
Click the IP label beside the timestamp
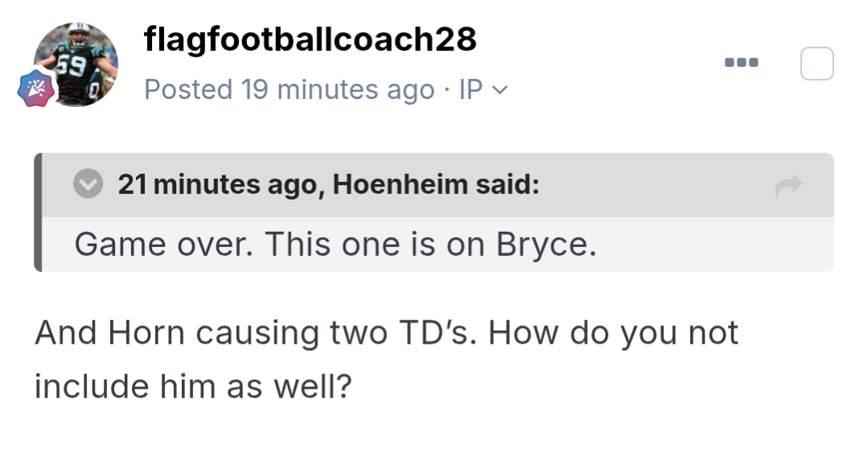tap(470, 89)
